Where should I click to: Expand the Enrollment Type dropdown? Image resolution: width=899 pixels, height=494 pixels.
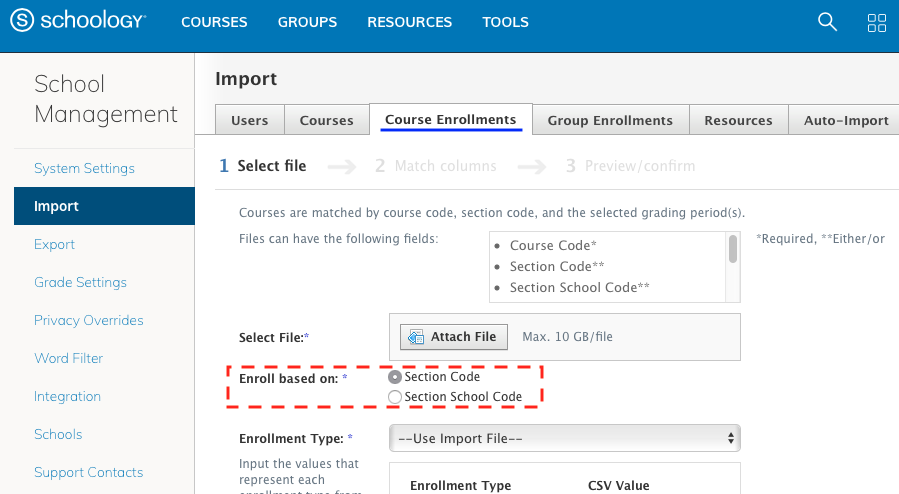click(564, 438)
